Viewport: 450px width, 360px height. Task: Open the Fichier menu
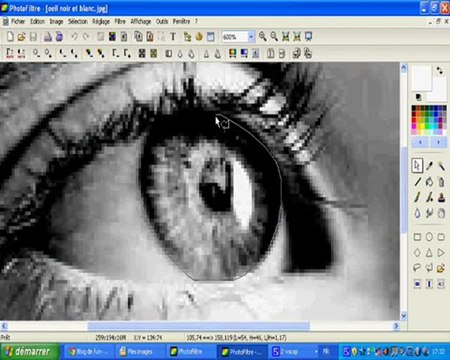click(18, 21)
